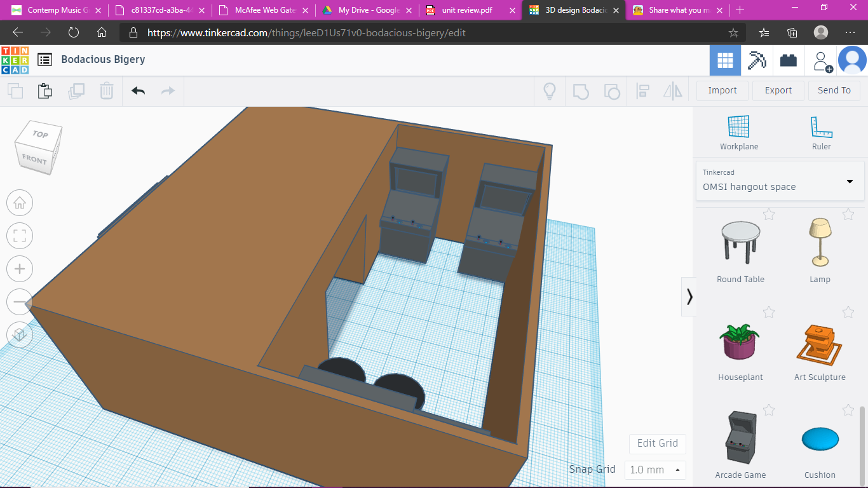Select the Ruler tool
868x488 pixels.
coord(822,133)
